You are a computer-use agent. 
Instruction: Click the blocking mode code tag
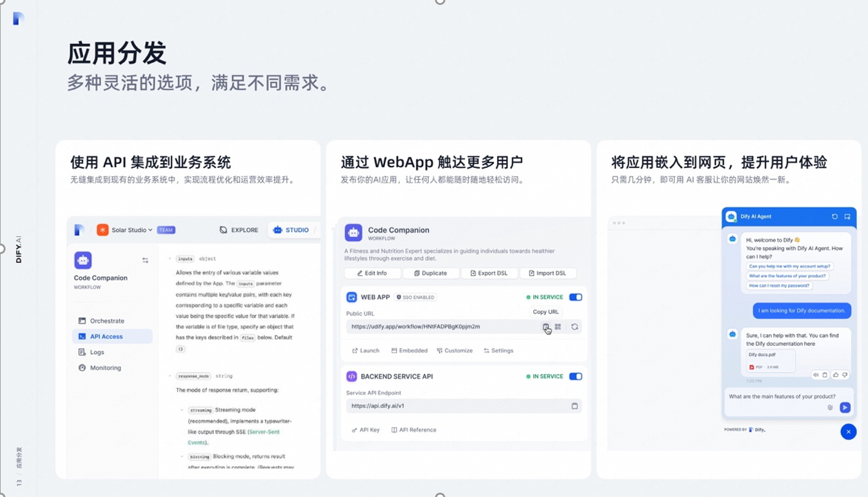200,457
